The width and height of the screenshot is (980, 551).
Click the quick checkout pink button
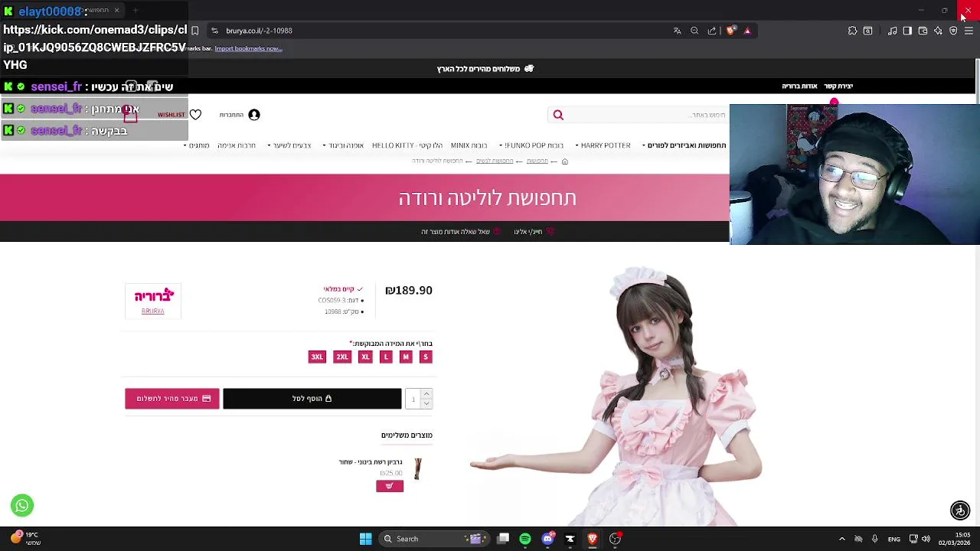(x=172, y=399)
